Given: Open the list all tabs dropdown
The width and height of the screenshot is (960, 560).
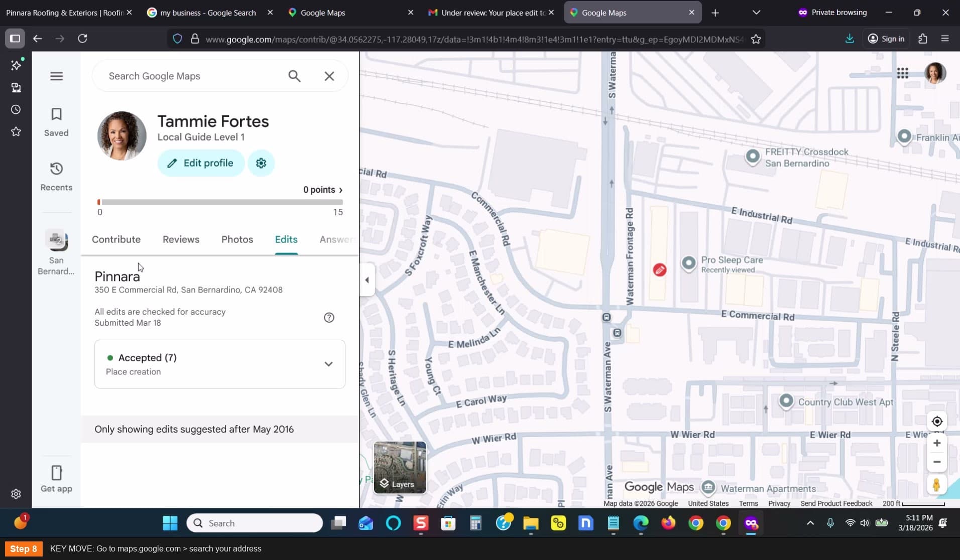Looking at the screenshot, I should pos(756,13).
